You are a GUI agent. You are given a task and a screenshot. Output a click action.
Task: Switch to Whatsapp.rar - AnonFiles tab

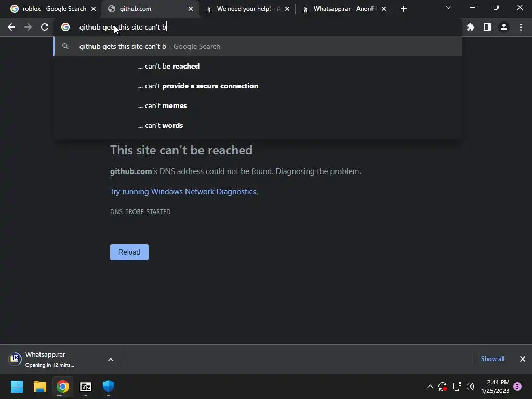(344, 9)
